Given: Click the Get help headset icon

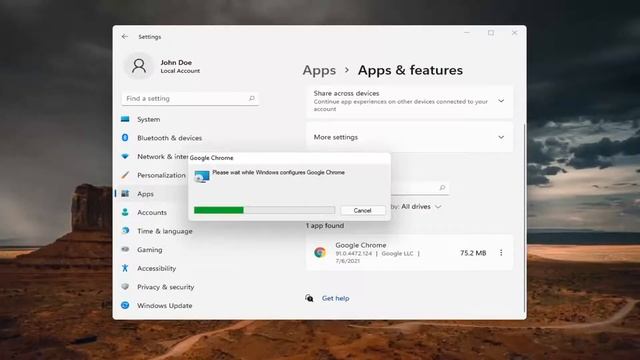Looking at the screenshot, I should tap(309, 298).
